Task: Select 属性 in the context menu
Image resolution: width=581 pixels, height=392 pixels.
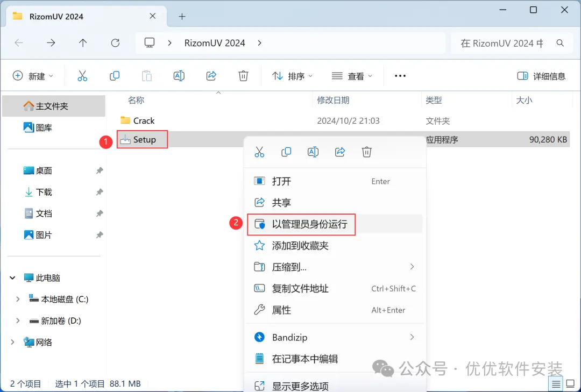Action: pyautogui.click(x=335, y=310)
